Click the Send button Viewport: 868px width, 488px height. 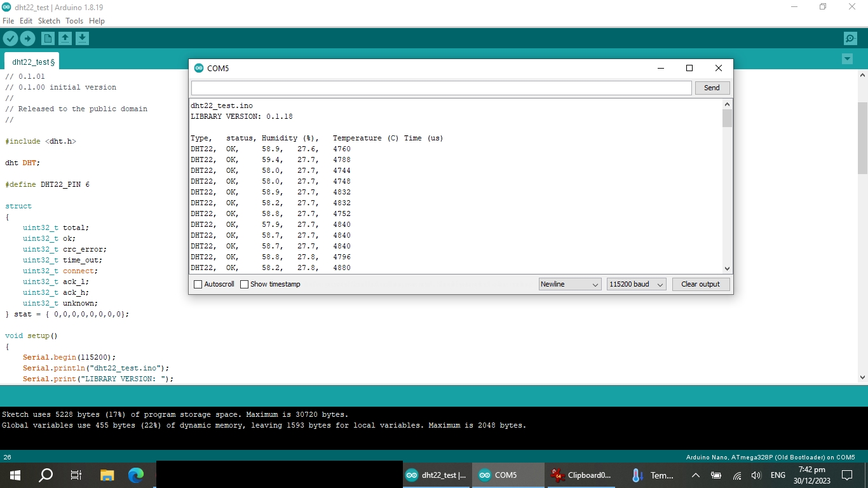712,88
